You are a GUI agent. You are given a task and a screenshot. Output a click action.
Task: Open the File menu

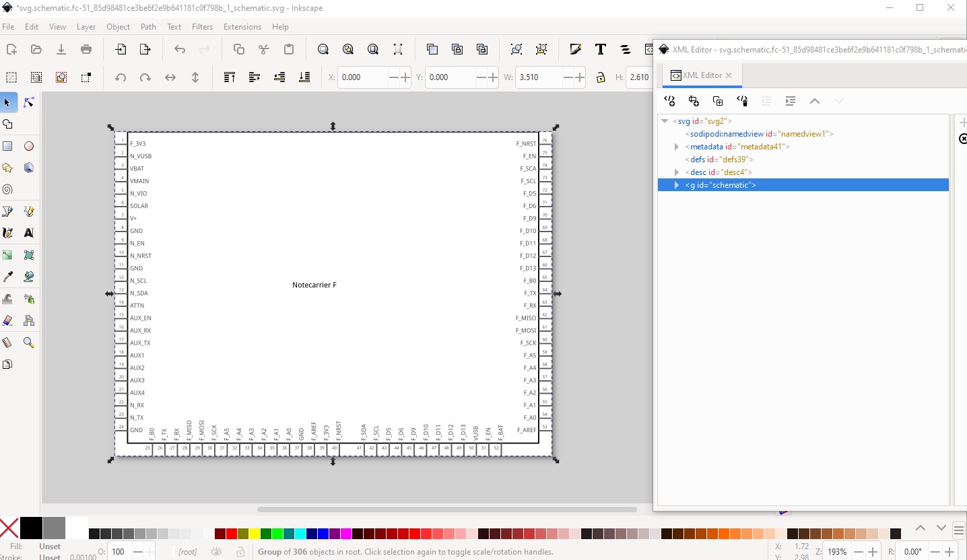tap(8, 27)
